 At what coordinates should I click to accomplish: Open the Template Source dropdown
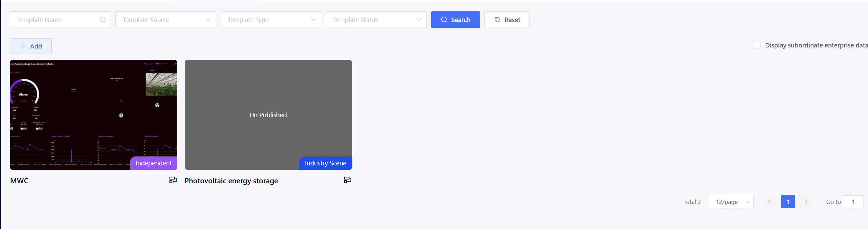pos(165,20)
